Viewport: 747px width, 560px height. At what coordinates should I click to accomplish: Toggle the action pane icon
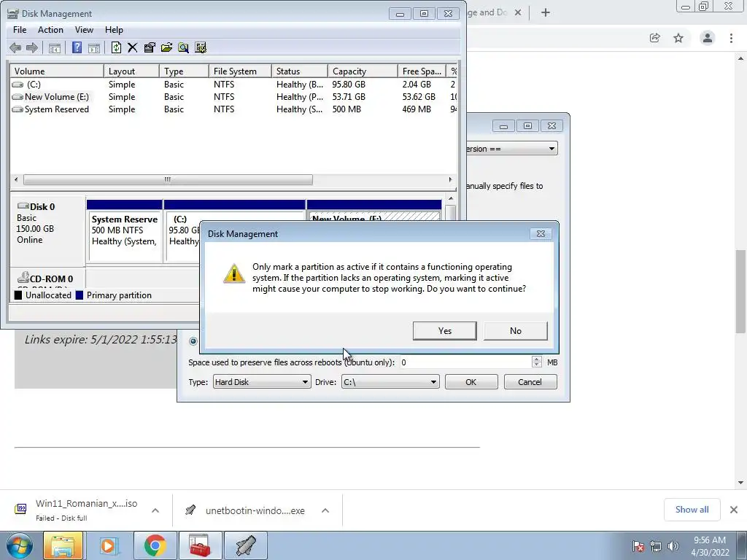pyautogui.click(x=94, y=47)
